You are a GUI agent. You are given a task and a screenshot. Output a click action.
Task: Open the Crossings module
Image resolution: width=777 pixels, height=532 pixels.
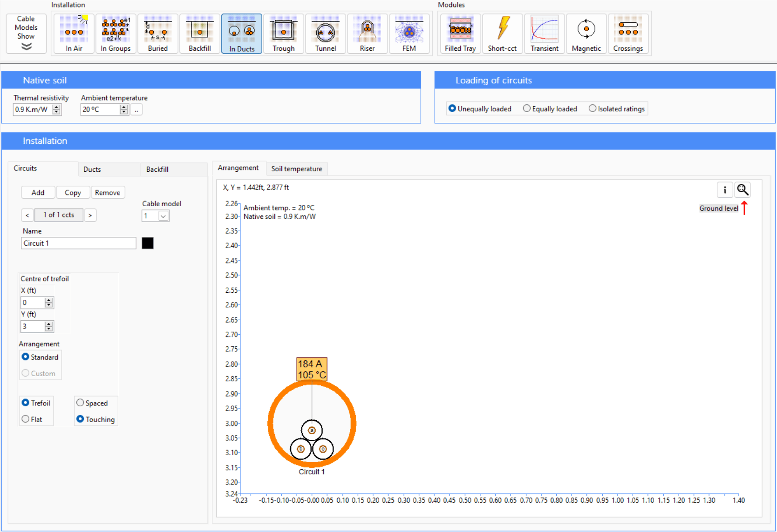[628, 33]
